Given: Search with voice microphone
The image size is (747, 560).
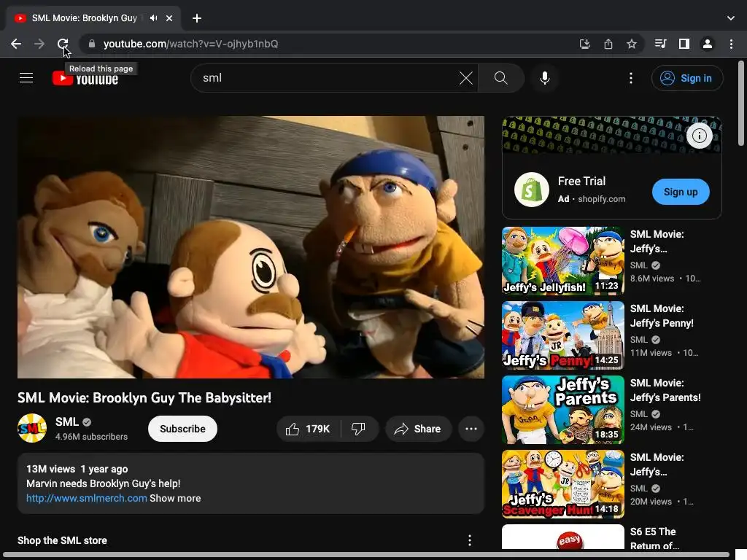Looking at the screenshot, I should (544, 77).
